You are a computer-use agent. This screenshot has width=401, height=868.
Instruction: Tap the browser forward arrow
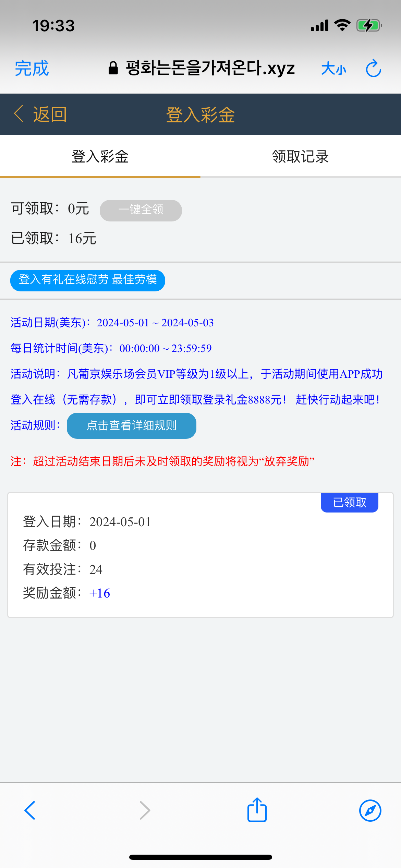click(145, 810)
